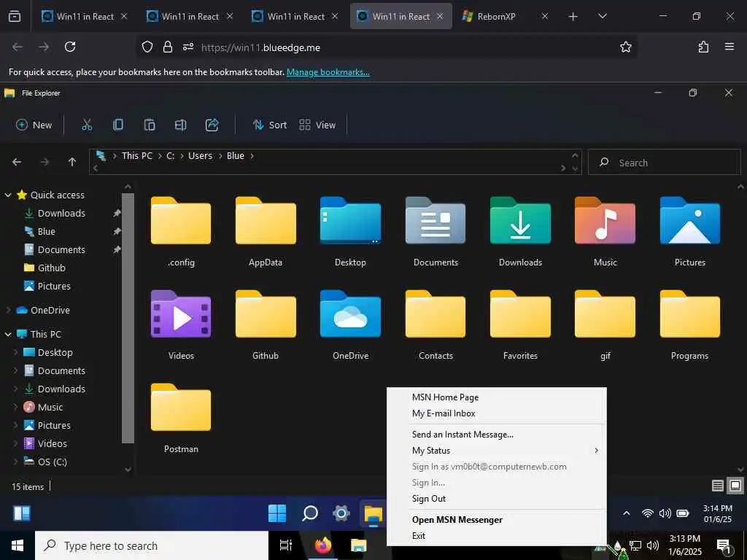Screen dimensions: 747x560
Task: Choose Sign Out in MSN menu
Action: (x=496, y=499)
